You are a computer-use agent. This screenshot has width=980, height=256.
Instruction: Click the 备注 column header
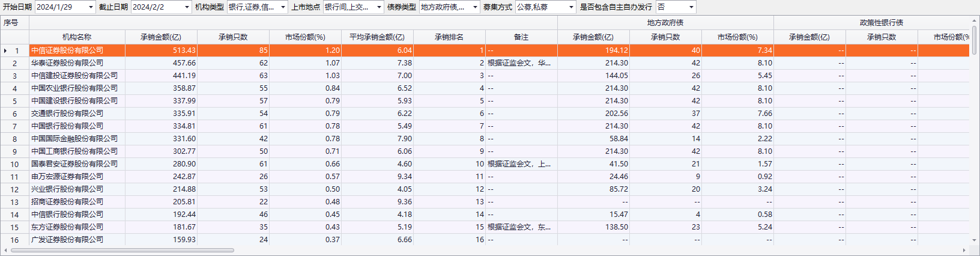(521, 37)
